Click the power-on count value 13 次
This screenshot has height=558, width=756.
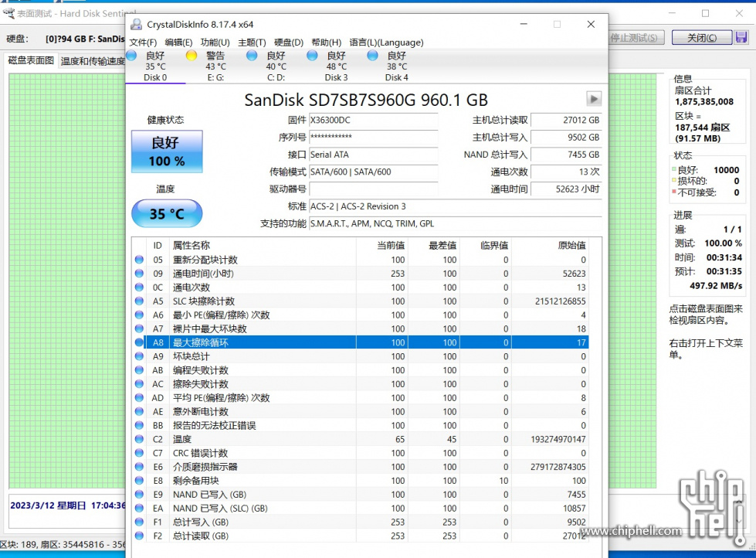pos(566,172)
